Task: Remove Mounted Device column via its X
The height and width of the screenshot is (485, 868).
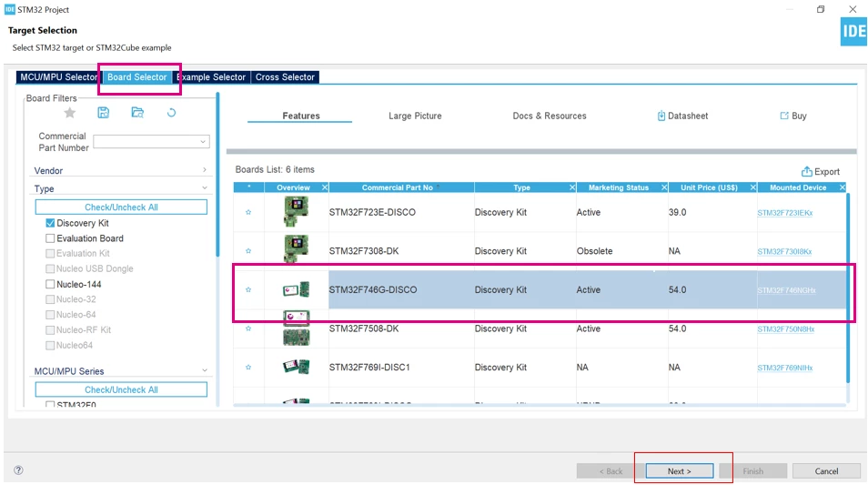Action: [x=843, y=187]
